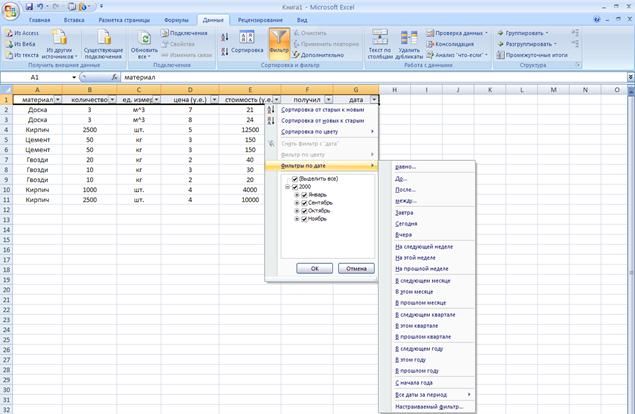This screenshot has width=635, height=414.
Task: Open filter dropdown for цена (у.е.) column
Action: 214,100
